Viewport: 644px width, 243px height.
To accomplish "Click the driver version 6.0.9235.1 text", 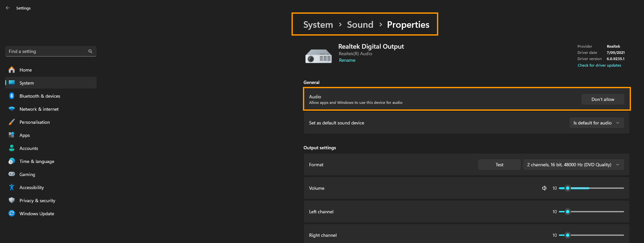I will (x=616, y=59).
